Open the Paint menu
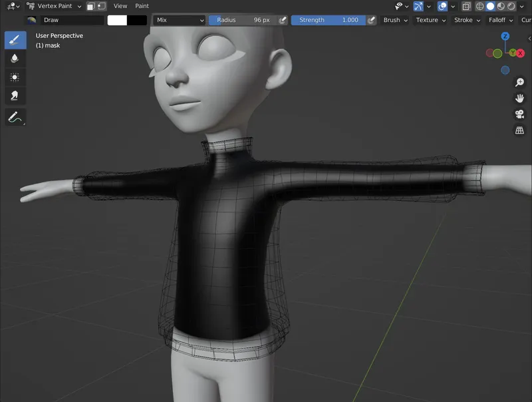This screenshot has height=402, width=532. (x=142, y=6)
